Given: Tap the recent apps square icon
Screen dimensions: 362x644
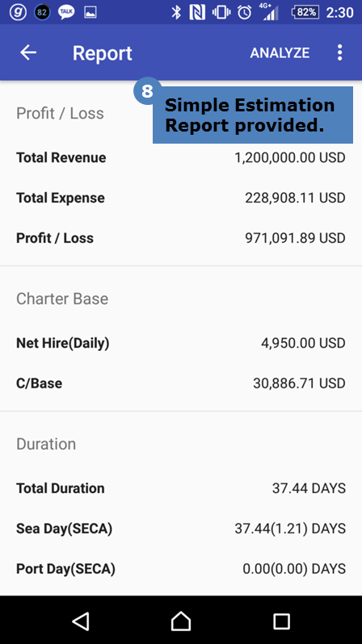Looking at the screenshot, I should click(x=281, y=621).
